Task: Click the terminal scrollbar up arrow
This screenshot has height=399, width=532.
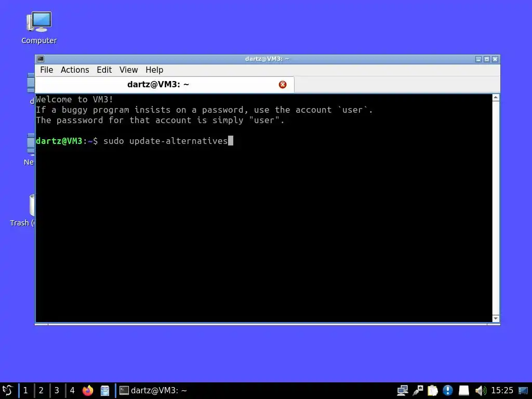Action: click(x=496, y=98)
